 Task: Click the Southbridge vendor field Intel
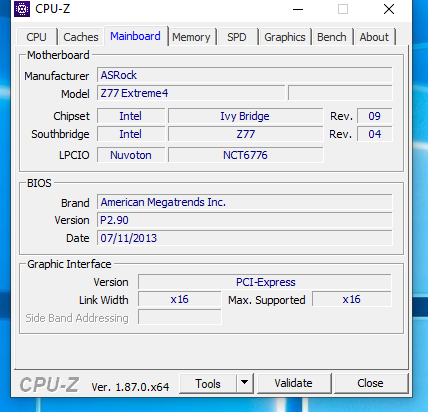[x=131, y=134]
